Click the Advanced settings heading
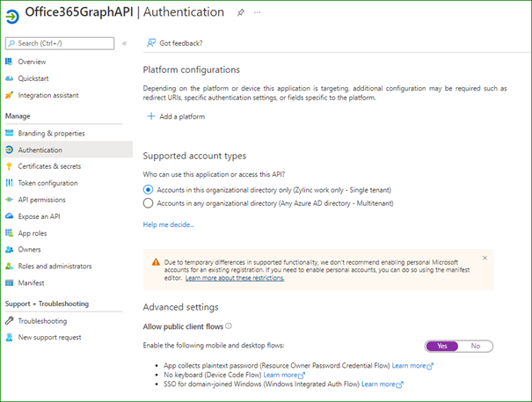Screen dimensions: 532x402 click(x=180, y=307)
